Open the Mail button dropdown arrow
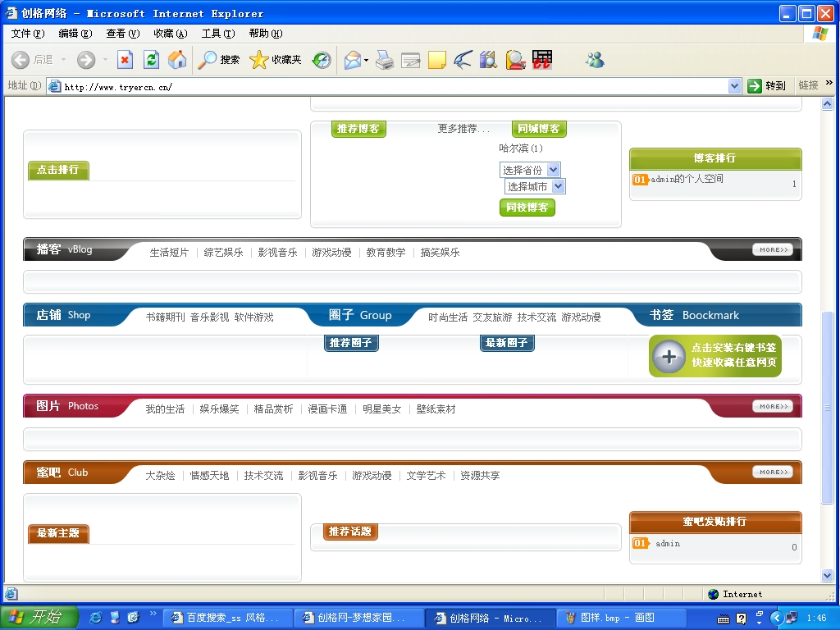The width and height of the screenshot is (840, 630). click(367, 60)
